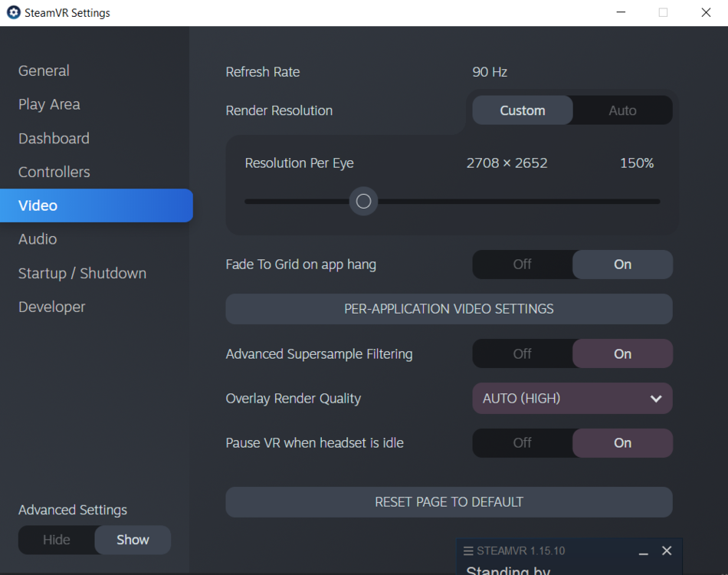This screenshot has height=575, width=728.
Task: Switch Render Resolution to Auto
Action: [x=622, y=110]
